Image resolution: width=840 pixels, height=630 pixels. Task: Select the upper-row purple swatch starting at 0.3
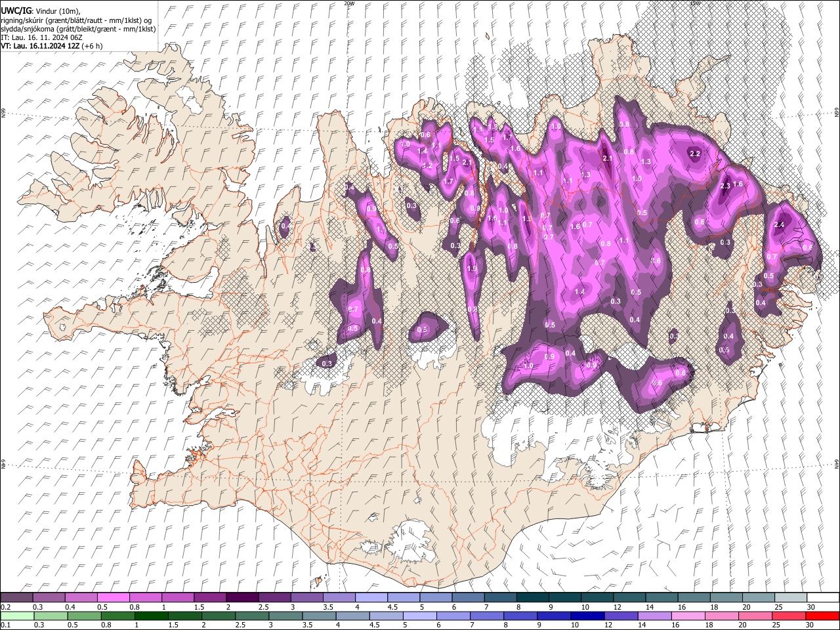[49, 597]
